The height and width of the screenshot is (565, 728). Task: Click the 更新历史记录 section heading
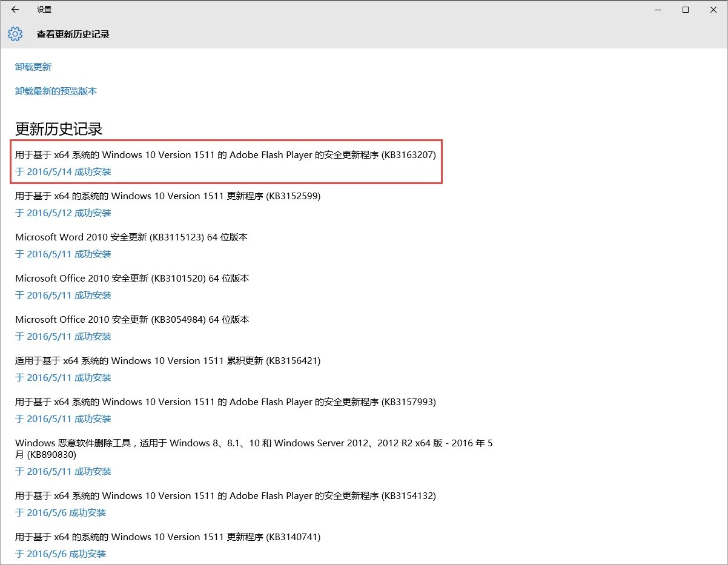(59, 129)
